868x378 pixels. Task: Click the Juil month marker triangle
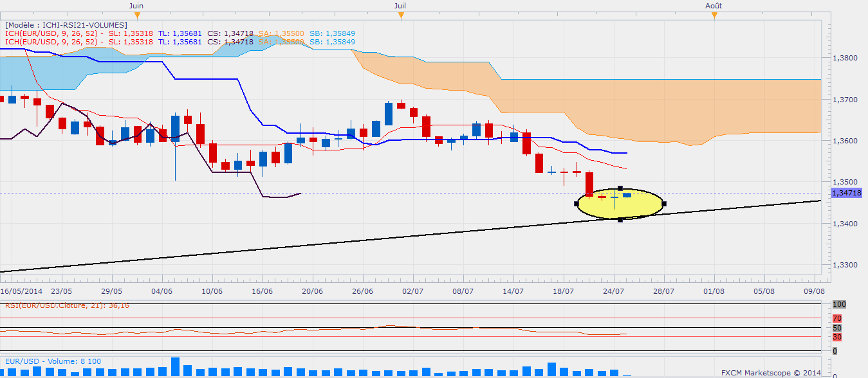tap(400, 15)
